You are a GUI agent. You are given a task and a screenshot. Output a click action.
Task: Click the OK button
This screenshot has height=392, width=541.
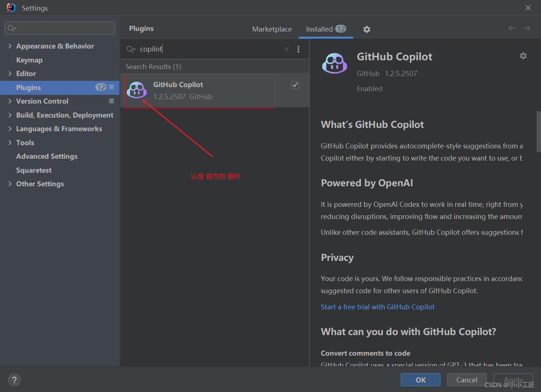(420, 380)
